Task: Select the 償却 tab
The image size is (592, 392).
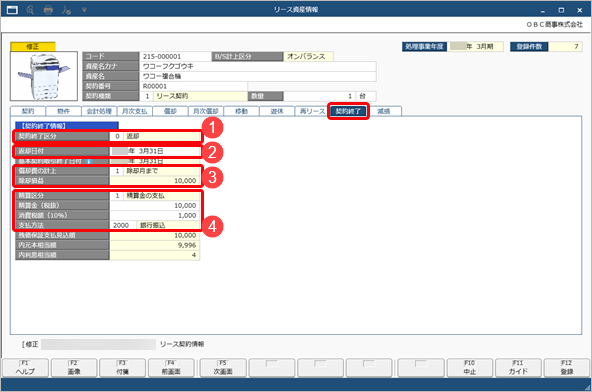Action: (170, 111)
